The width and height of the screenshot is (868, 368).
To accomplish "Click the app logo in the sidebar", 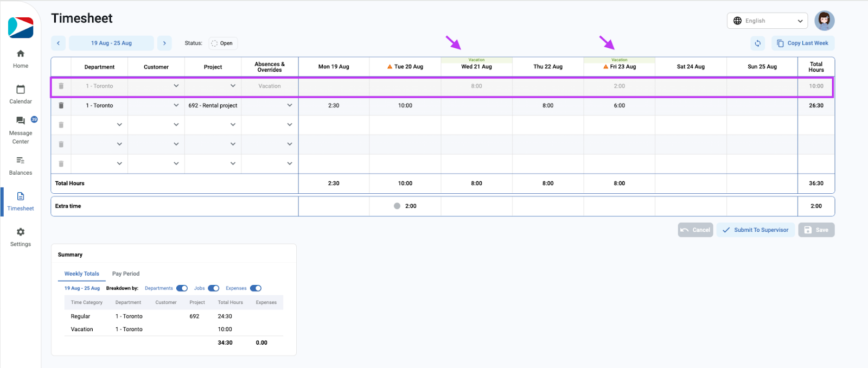I will tap(21, 27).
